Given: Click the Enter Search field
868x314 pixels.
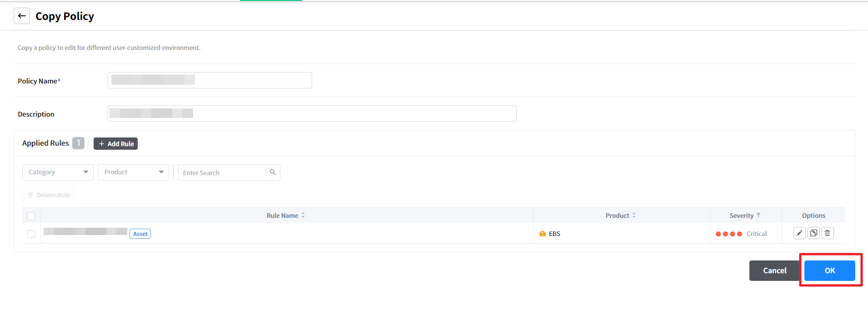Looking at the screenshot, I should pyautogui.click(x=223, y=173).
